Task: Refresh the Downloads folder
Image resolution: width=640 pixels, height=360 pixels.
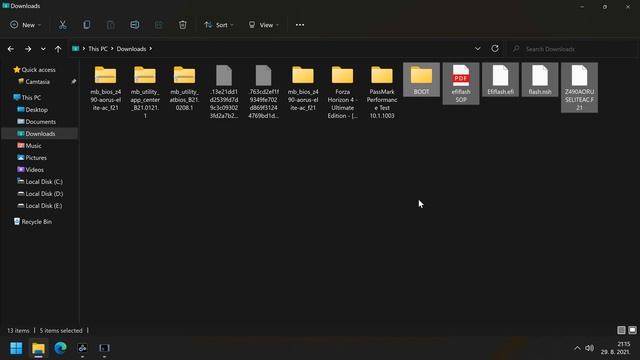Action: (x=495, y=49)
